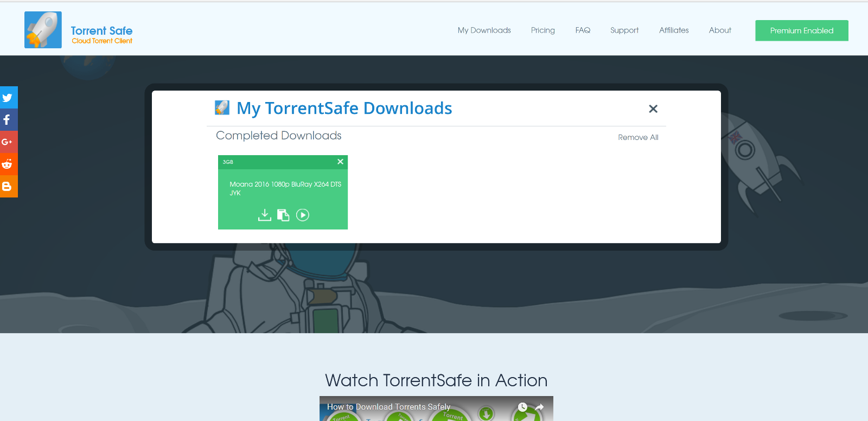Share on Blogger via sidebar icon
Image resolution: width=868 pixels, height=421 pixels.
[8, 186]
